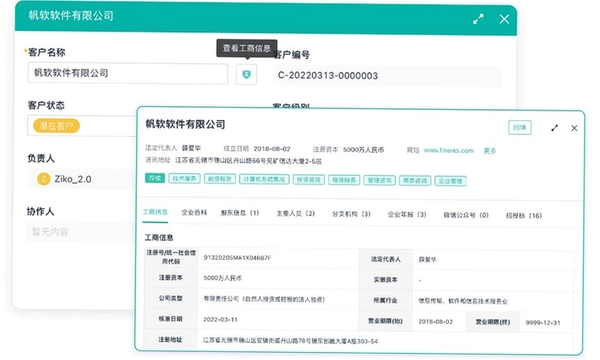Expand the business info popup
600x360 pixels.
pos(554,128)
